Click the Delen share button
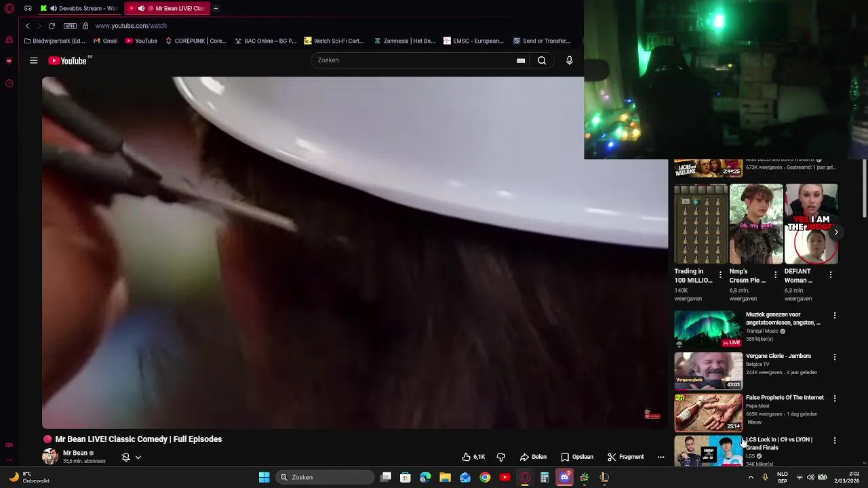868x488 pixels. tap(533, 457)
